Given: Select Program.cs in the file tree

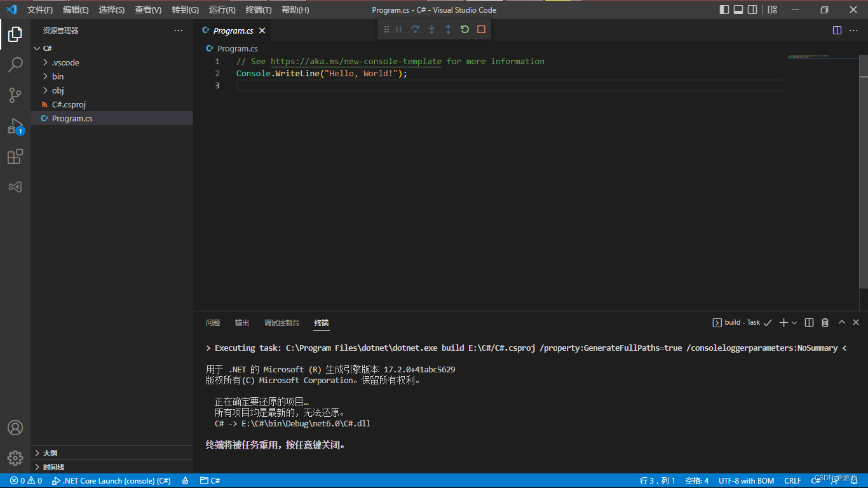Looking at the screenshot, I should 112,118.
